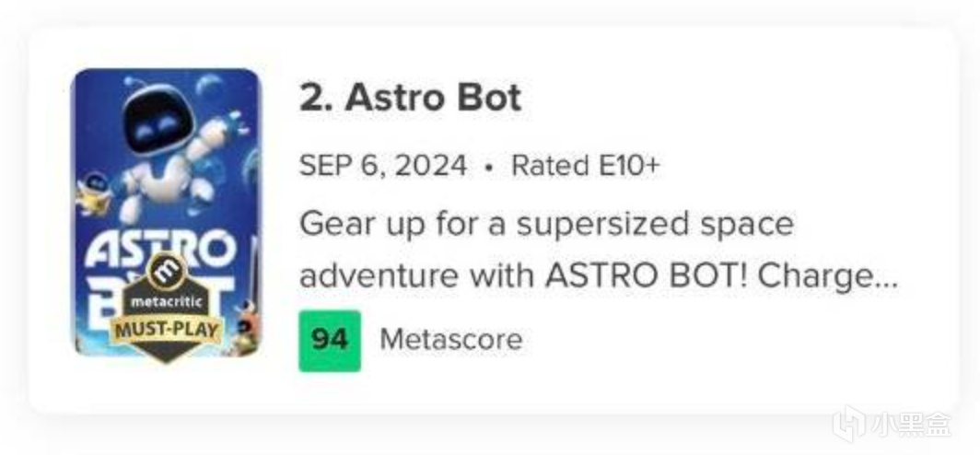This screenshot has height=455, width=980.
Task: Open the '2. Astro Bot' title link
Action: pos(410,99)
